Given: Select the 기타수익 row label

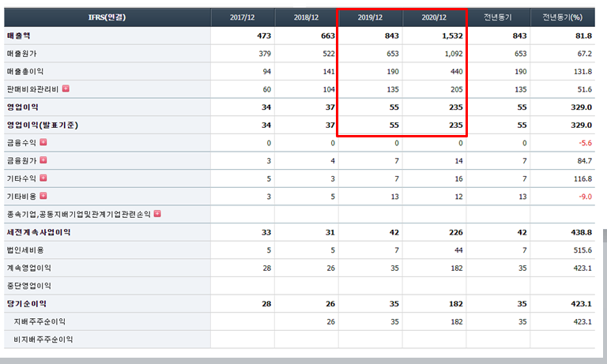Looking at the screenshot, I should click(21, 178).
